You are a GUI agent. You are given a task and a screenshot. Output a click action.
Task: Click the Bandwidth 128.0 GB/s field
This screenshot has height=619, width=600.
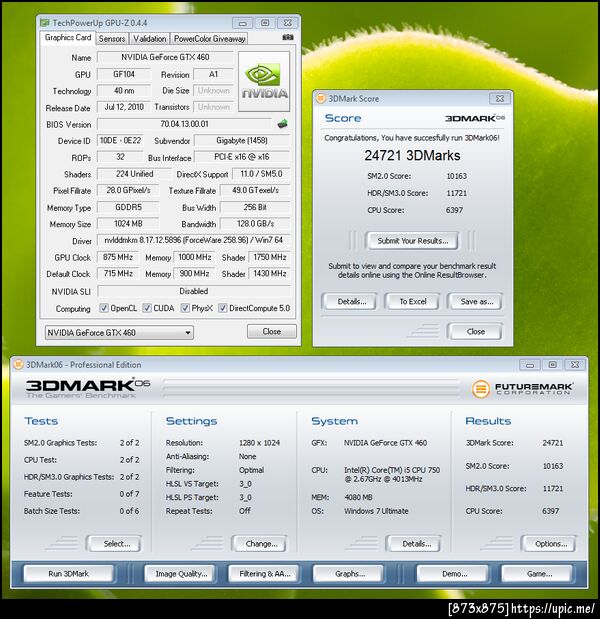coord(255,224)
